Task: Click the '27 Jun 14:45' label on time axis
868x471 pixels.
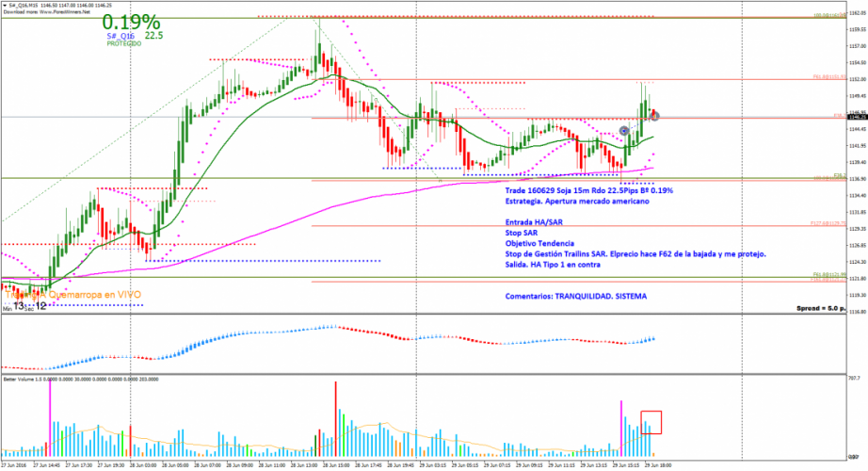Action: click(48, 465)
